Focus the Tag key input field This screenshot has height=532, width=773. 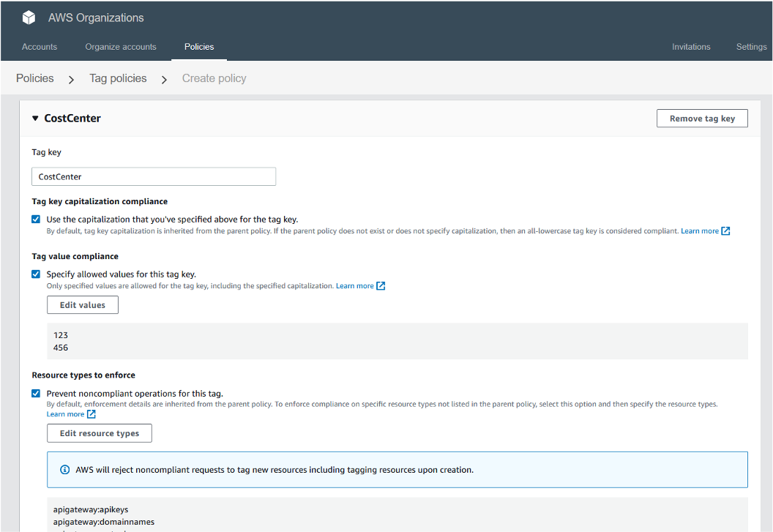(x=154, y=176)
